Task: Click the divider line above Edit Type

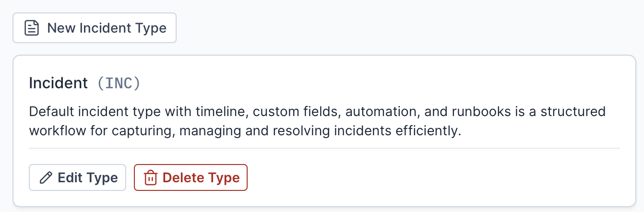Action: pyautogui.click(x=324, y=148)
